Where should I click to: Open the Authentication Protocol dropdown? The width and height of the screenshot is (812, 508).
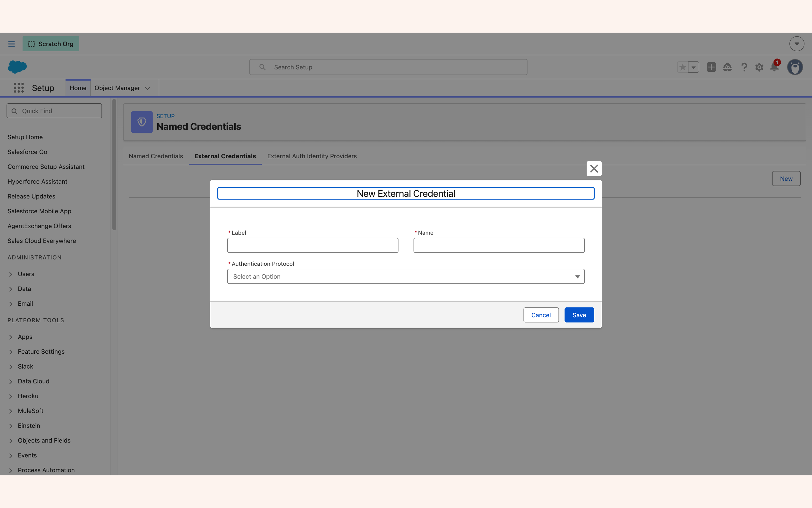point(406,277)
